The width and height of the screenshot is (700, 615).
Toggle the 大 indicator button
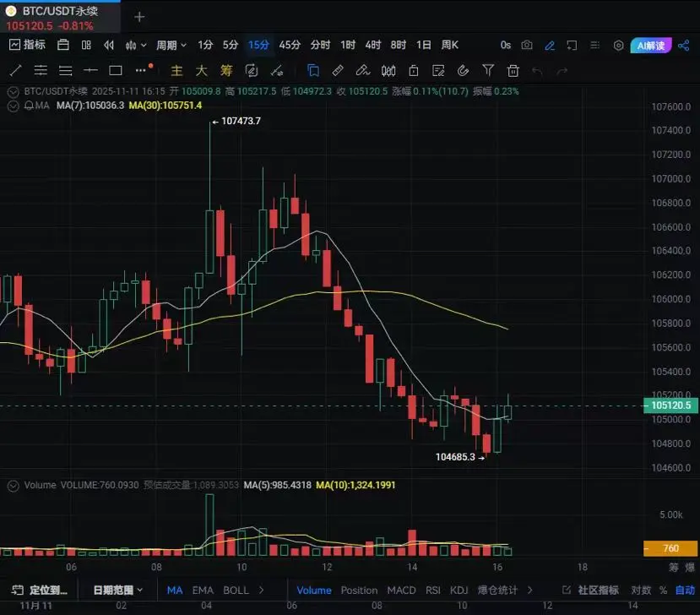(201, 71)
